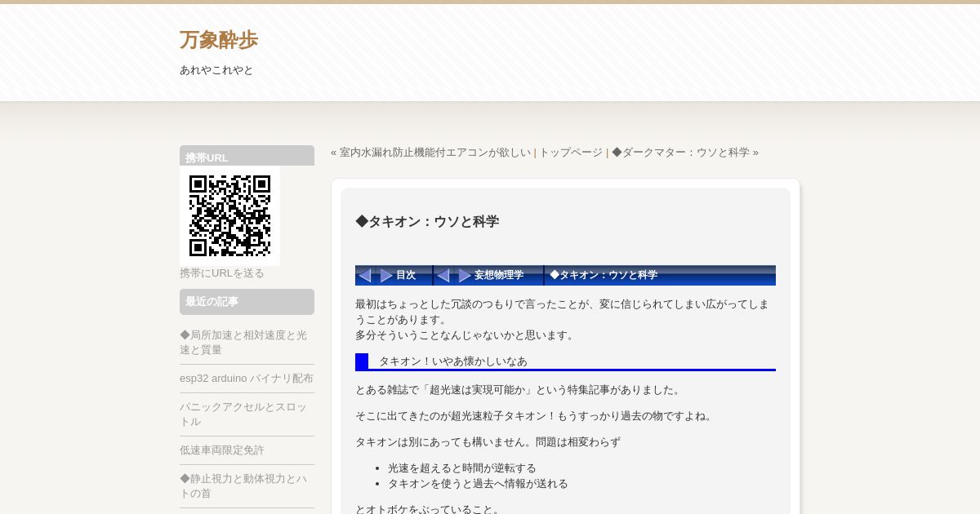
Task: Click the left arrow before 目次
Action: point(365,276)
